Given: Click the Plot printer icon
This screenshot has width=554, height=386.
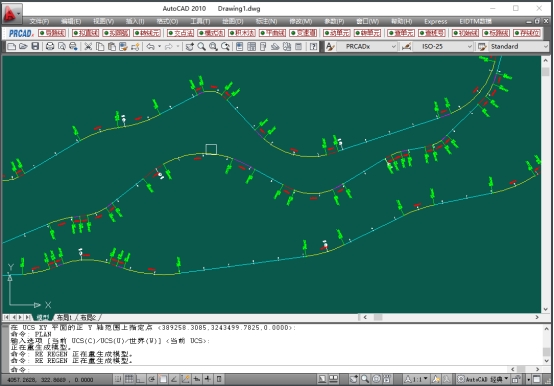Looking at the screenshot, I should [x=50, y=46].
